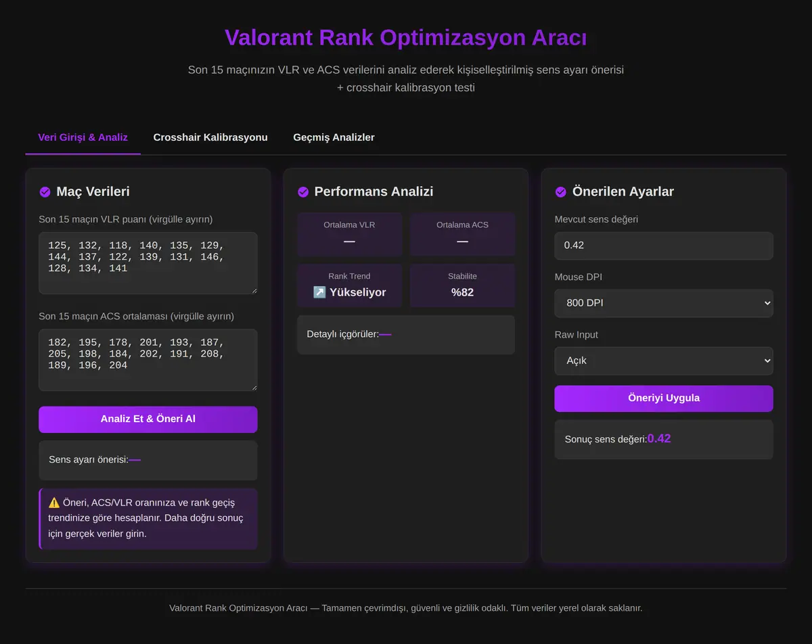Click the Sonuç sens değeri 0.42 value
This screenshot has width=812, height=644.
(659, 438)
